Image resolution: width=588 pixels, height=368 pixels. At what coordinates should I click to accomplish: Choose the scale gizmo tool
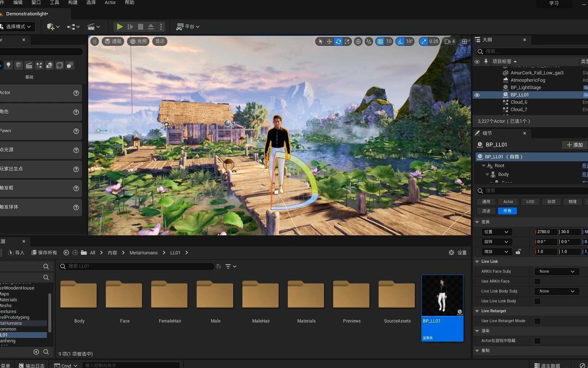point(347,41)
